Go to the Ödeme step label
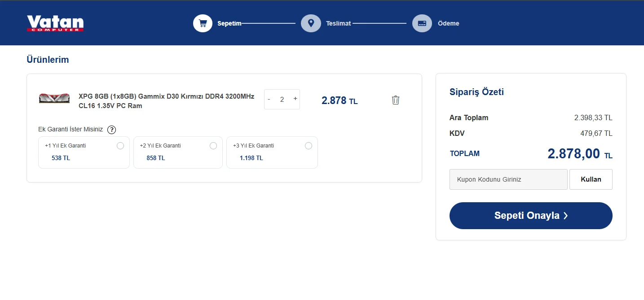644x300 pixels. click(449, 23)
